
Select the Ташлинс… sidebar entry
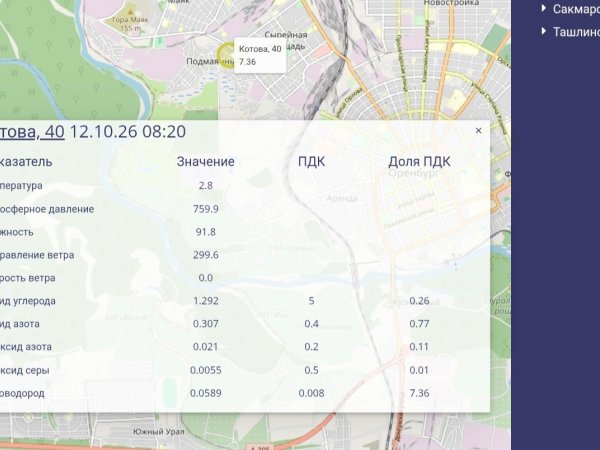click(576, 31)
